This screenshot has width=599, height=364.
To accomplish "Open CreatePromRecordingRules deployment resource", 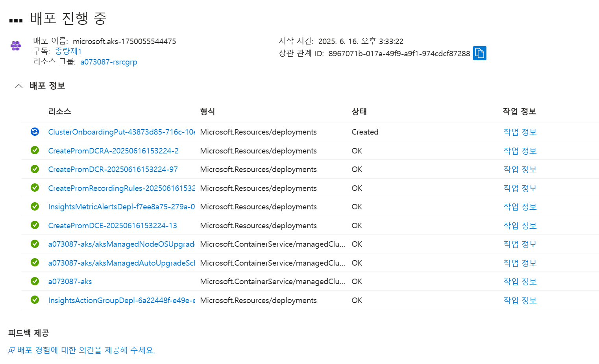I will 122,188.
